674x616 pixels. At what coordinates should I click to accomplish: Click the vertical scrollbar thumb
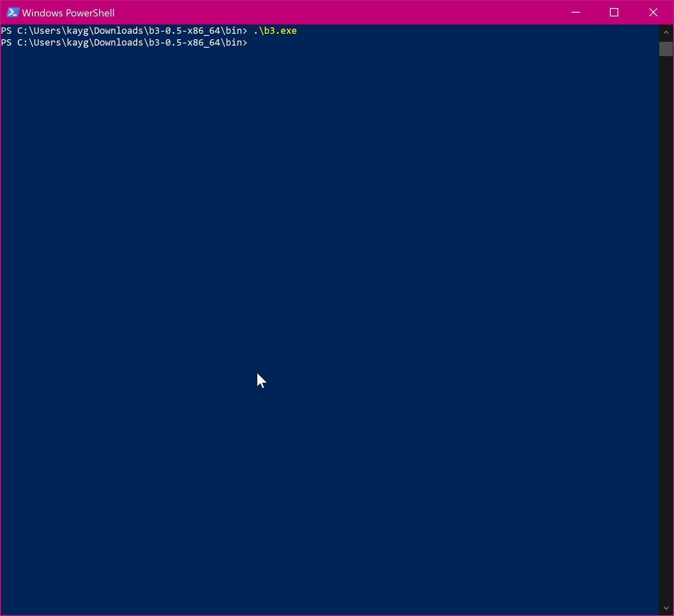coord(666,49)
